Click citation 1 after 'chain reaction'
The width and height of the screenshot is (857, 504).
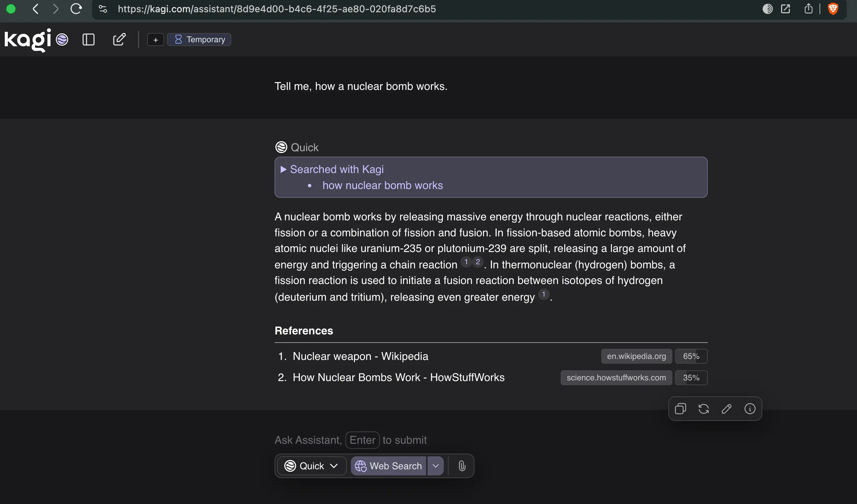(x=466, y=262)
